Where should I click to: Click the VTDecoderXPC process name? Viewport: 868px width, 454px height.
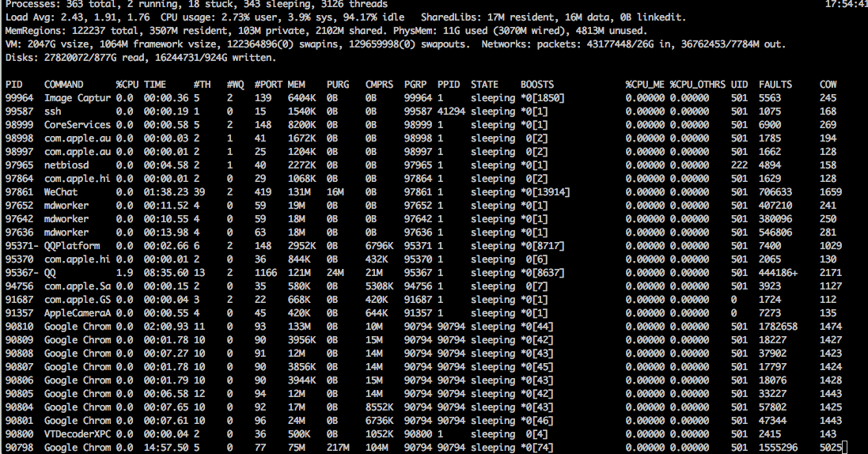(x=77, y=433)
